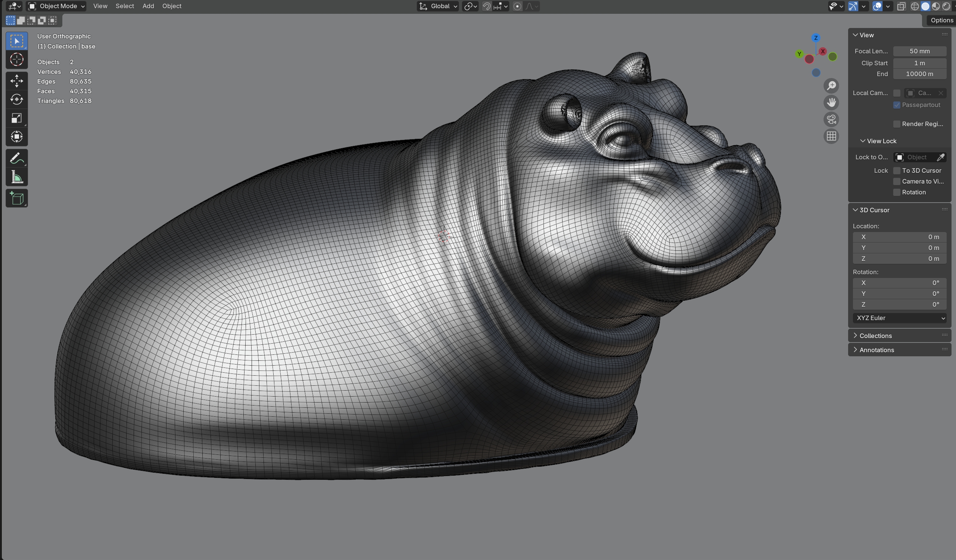Open the Add menu
Image resolution: width=956 pixels, height=560 pixels.
(x=148, y=6)
